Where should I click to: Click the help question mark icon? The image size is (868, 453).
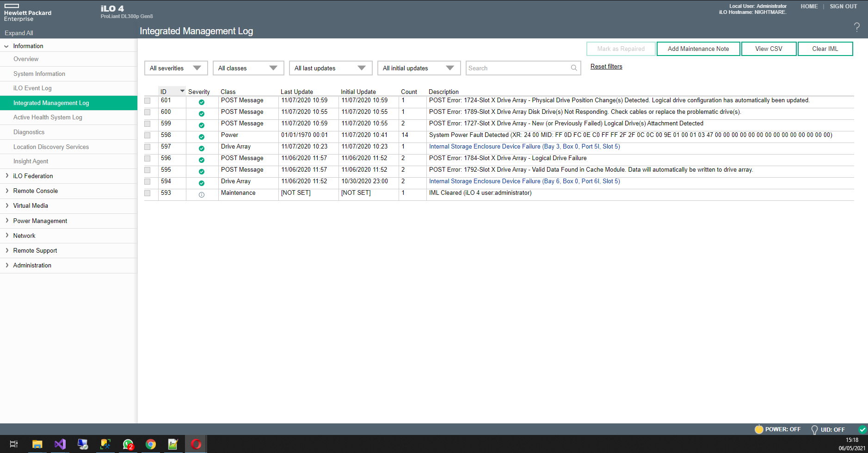(x=856, y=27)
